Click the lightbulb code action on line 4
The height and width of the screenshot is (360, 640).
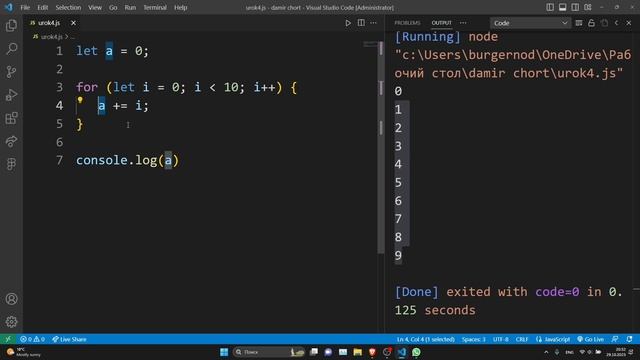tap(80, 100)
